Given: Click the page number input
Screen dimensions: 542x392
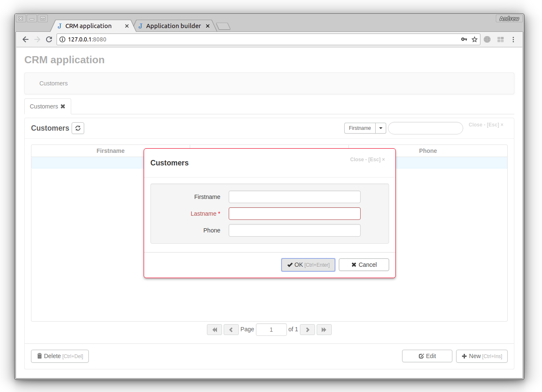Looking at the screenshot, I should point(271,330).
